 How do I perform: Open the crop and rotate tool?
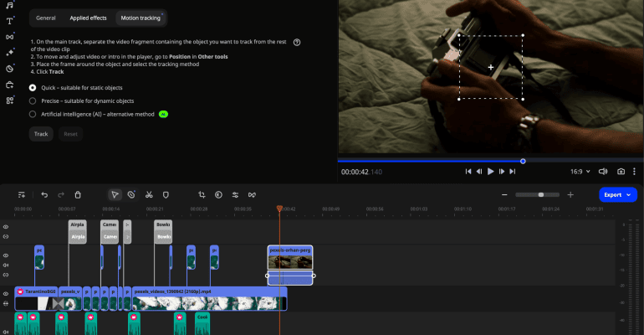(x=202, y=195)
